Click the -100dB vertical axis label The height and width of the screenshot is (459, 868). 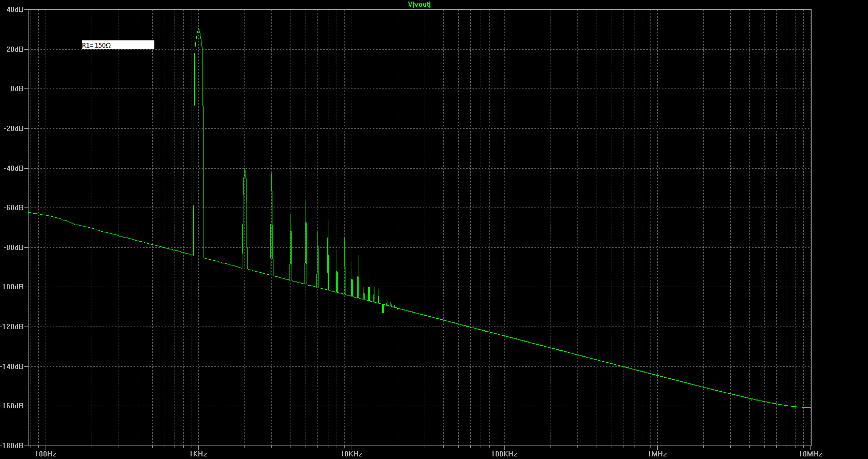13,287
